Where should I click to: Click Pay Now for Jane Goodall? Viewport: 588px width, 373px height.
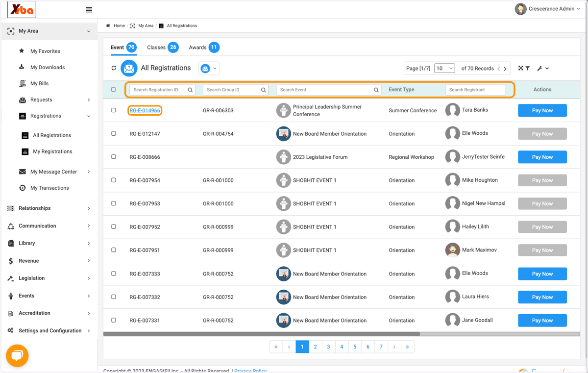pyautogui.click(x=542, y=320)
